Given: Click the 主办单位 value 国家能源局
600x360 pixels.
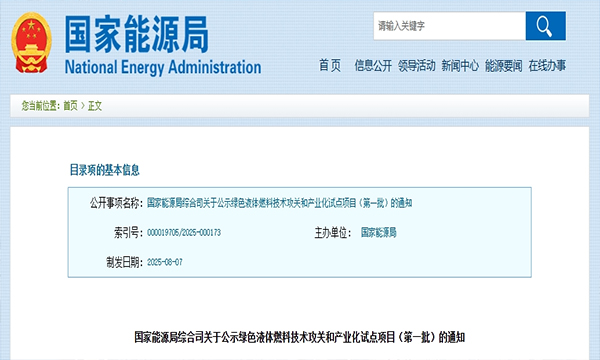Looking at the screenshot, I should click(378, 233).
